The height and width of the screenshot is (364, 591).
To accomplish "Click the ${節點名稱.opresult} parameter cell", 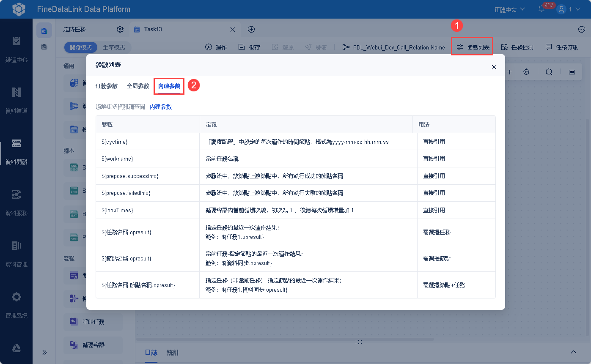I will 148,258.
